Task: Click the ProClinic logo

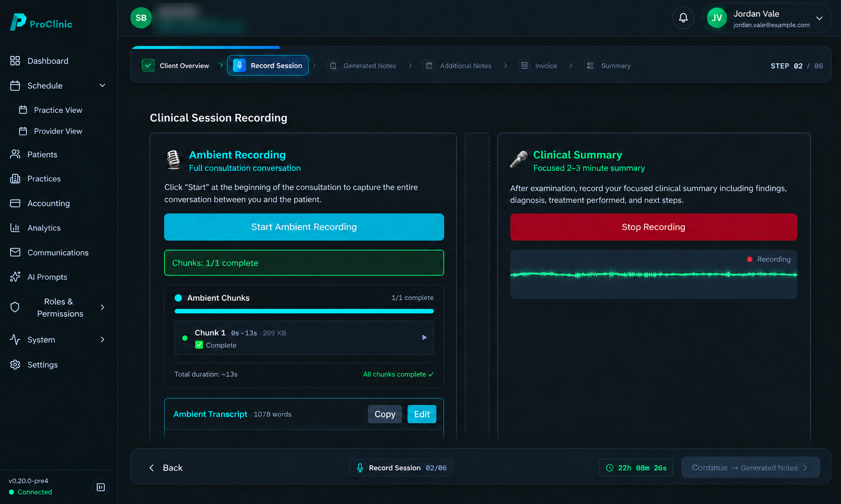Action: tap(41, 22)
